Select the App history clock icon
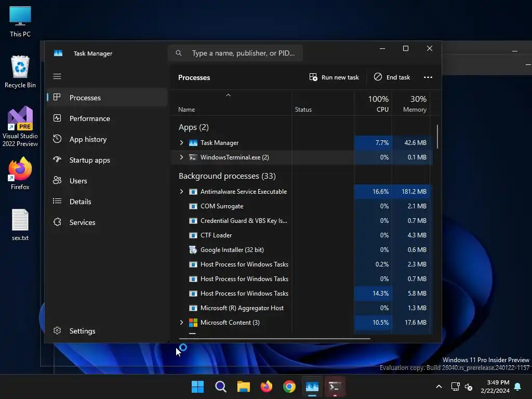The width and height of the screenshot is (532, 399). tap(57, 139)
